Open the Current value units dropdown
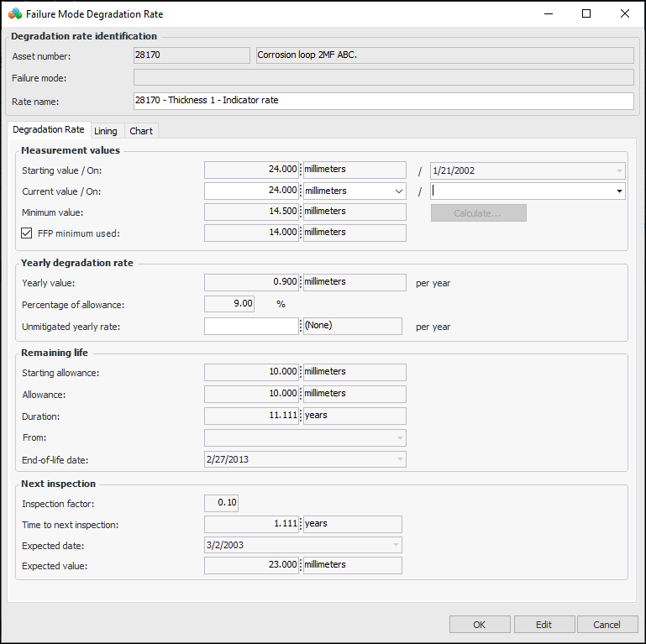The width and height of the screenshot is (646, 644). pos(397,191)
